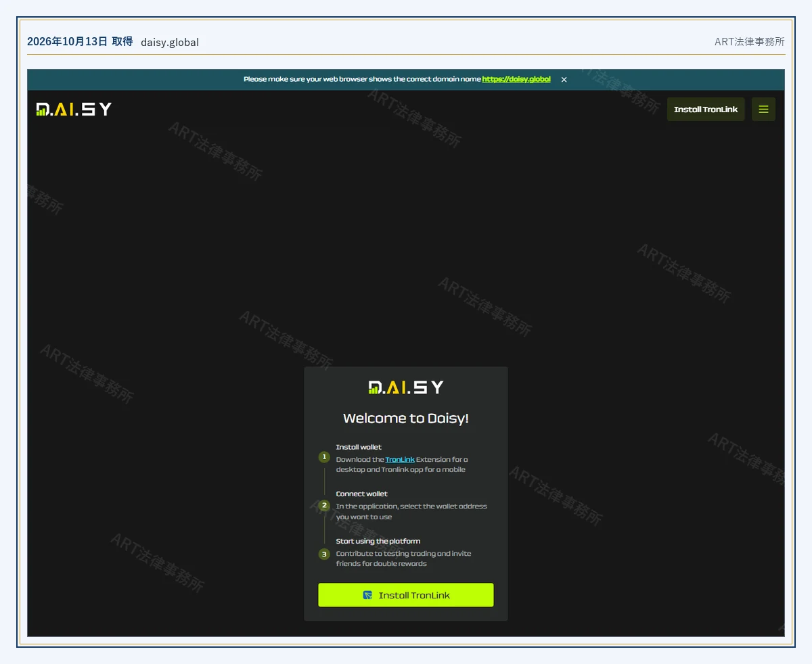This screenshot has width=812, height=664.
Task: Select step number 2 circle
Action: point(324,505)
